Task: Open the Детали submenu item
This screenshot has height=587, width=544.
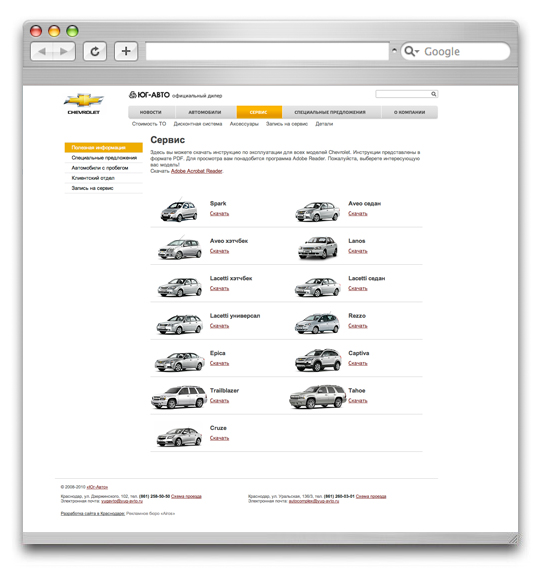Action: [x=324, y=124]
